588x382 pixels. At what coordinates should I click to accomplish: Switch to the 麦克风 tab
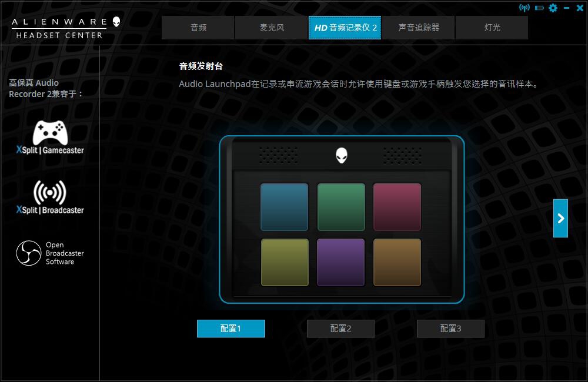tap(271, 27)
